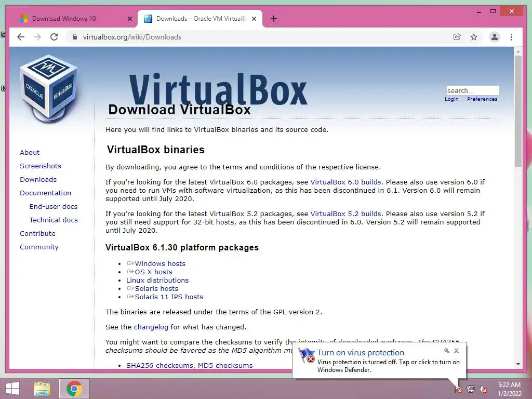Open the changelog link

[x=151, y=327]
